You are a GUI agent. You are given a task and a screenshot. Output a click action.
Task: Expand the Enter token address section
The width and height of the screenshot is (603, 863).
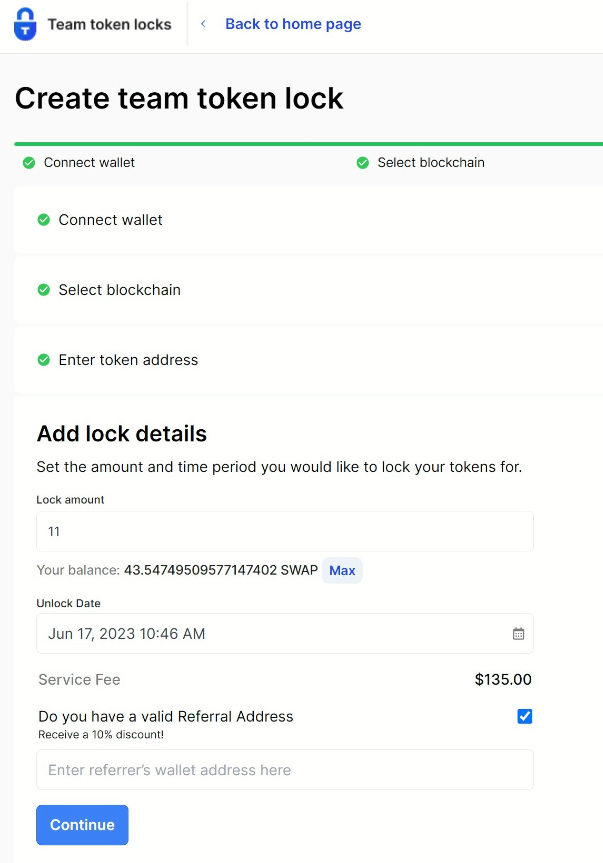click(128, 360)
